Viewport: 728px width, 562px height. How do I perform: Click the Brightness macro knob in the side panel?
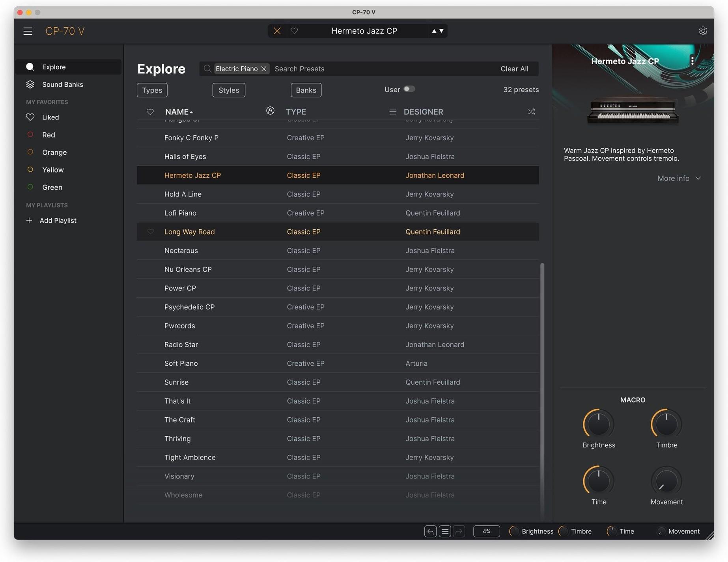tap(599, 424)
